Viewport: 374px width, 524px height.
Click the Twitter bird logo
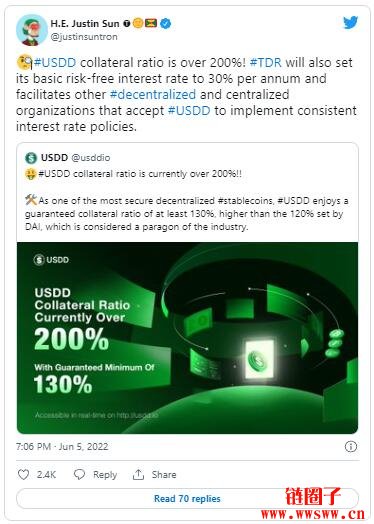[x=351, y=22]
